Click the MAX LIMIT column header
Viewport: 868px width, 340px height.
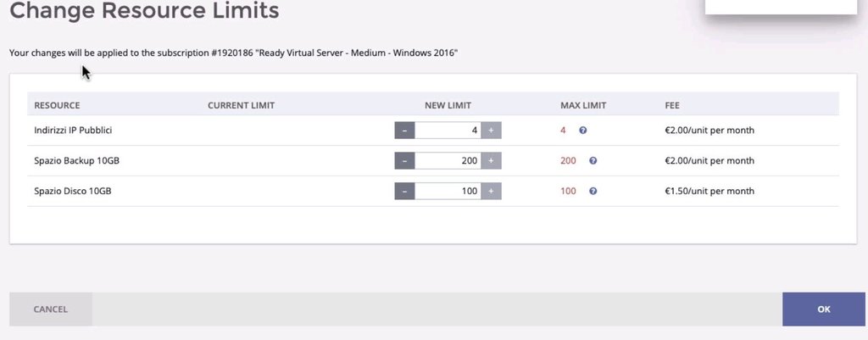point(583,106)
